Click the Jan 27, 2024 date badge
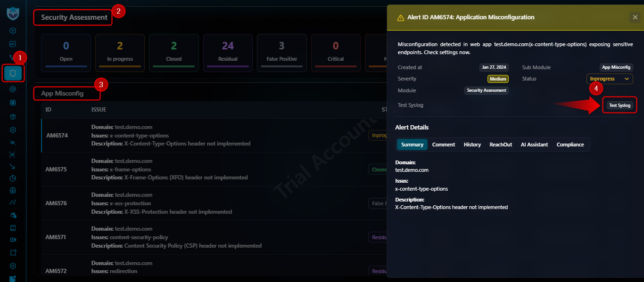 [494, 67]
